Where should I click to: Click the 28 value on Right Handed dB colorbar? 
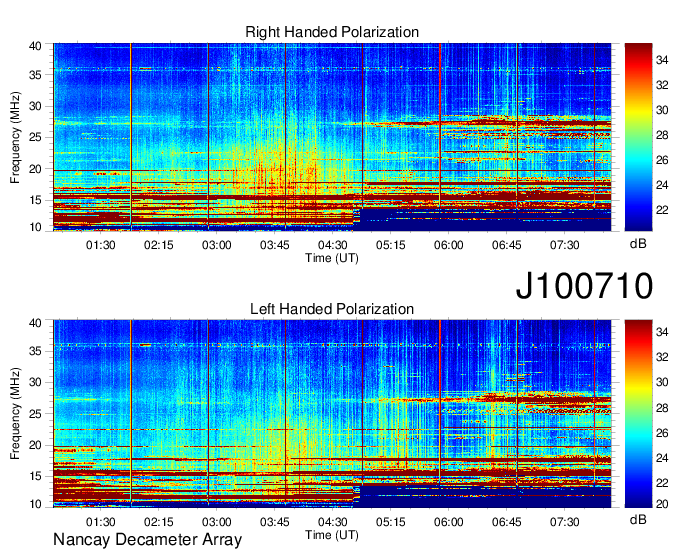[x=662, y=135]
